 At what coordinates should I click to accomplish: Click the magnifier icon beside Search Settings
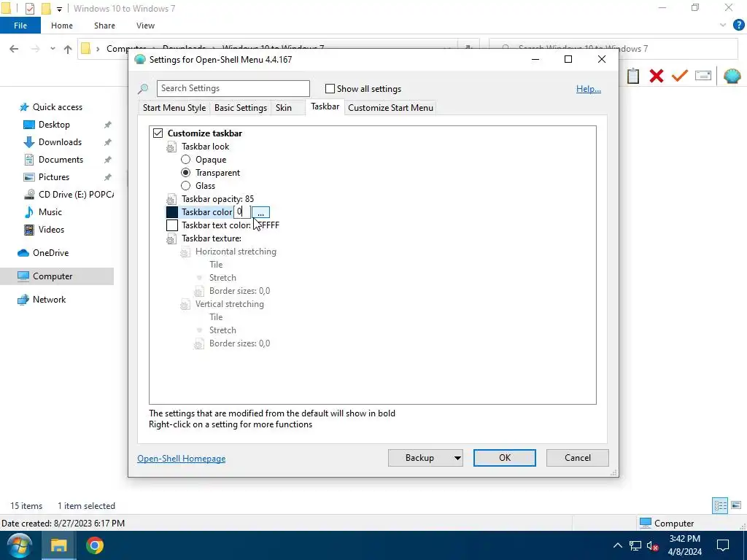pos(143,88)
